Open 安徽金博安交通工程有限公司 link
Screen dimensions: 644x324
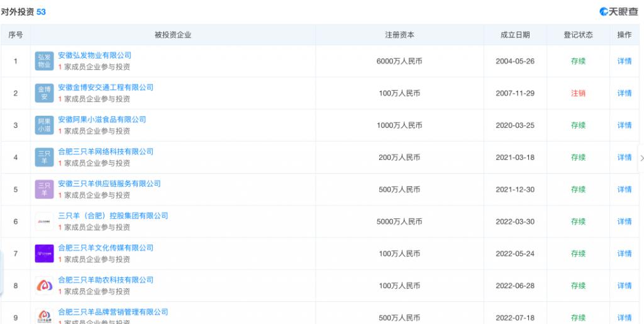pyautogui.click(x=106, y=87)
